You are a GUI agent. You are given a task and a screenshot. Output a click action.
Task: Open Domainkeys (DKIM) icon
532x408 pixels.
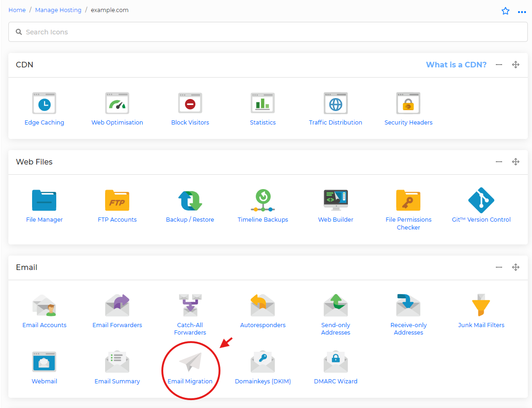click(263, 362)
